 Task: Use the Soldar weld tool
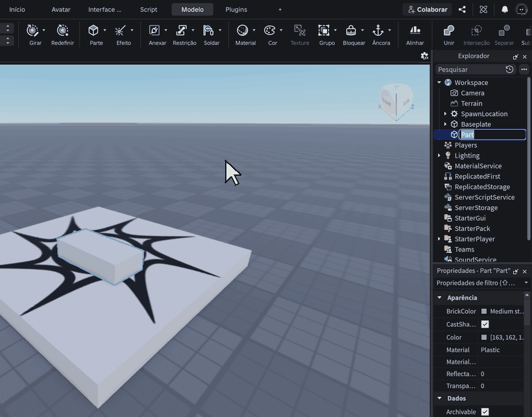point(208,34)
